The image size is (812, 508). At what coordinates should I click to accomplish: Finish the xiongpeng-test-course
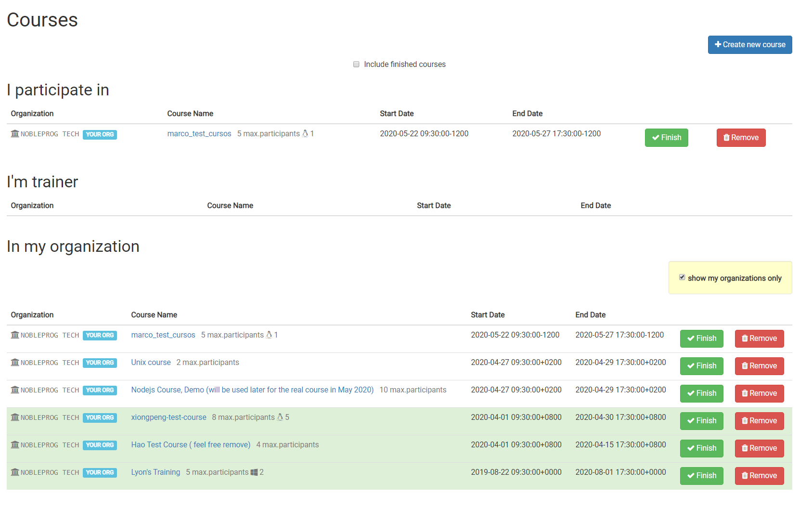701,421
